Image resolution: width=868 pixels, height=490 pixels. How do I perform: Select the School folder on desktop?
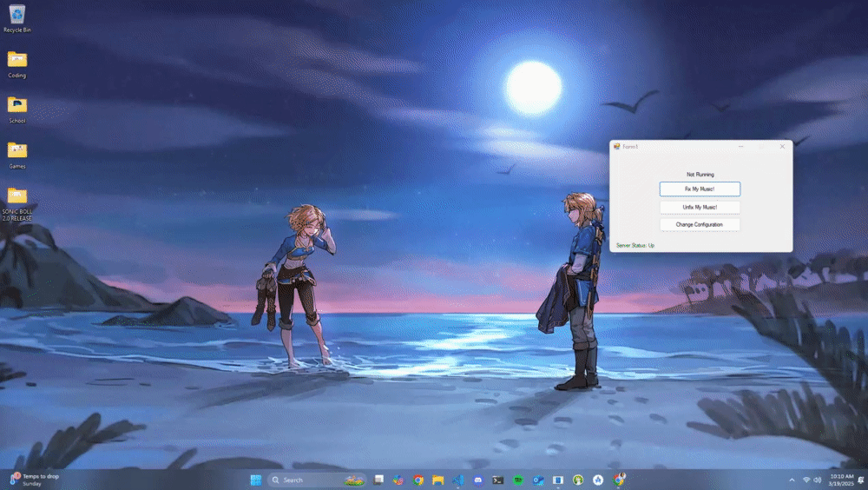coord(16,107)
